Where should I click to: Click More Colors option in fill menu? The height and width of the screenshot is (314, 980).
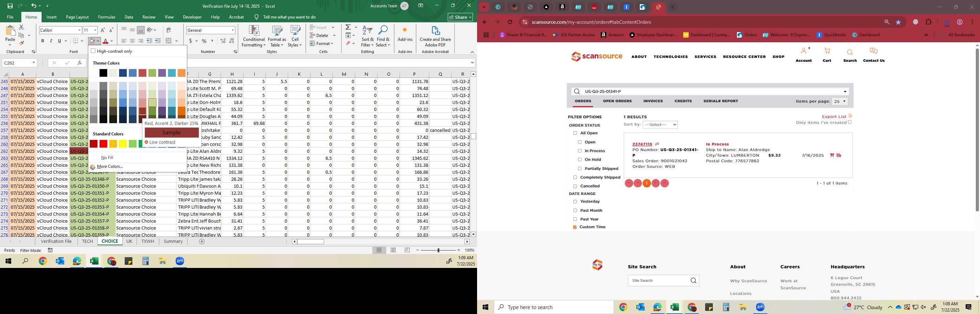click(110, 166)
